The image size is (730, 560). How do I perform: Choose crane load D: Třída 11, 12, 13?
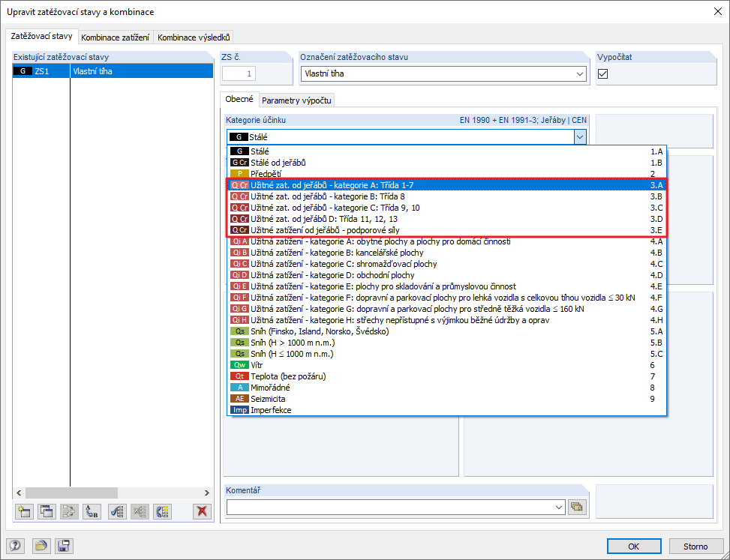[447, 219]
